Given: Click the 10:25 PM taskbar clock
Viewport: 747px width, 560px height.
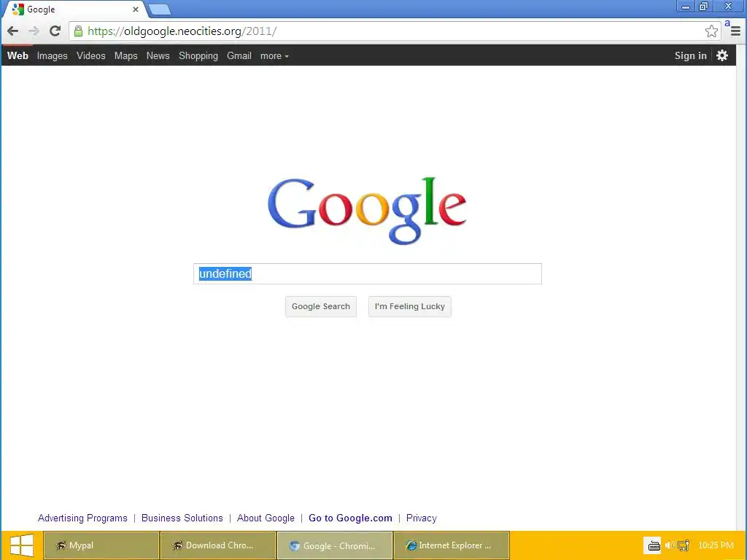Looking at the screenshot, I should click(716, 545).
